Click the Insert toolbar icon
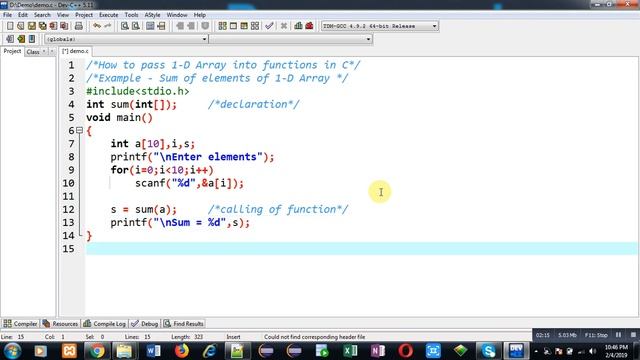Image resolution: width=640 pixels, height=360 pixels. pyautogui.click(x=10, y=39)
